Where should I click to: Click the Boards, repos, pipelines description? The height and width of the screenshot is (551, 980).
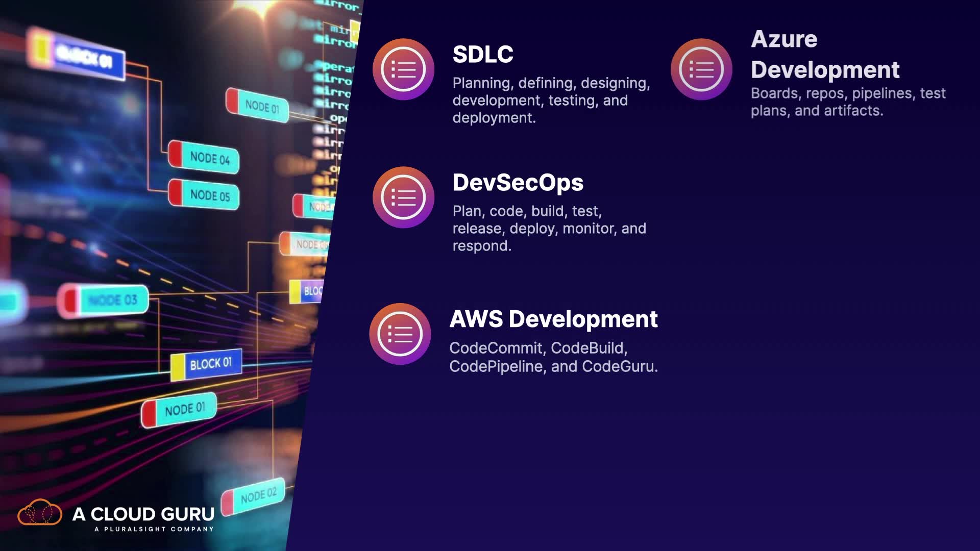click(847, 102)
